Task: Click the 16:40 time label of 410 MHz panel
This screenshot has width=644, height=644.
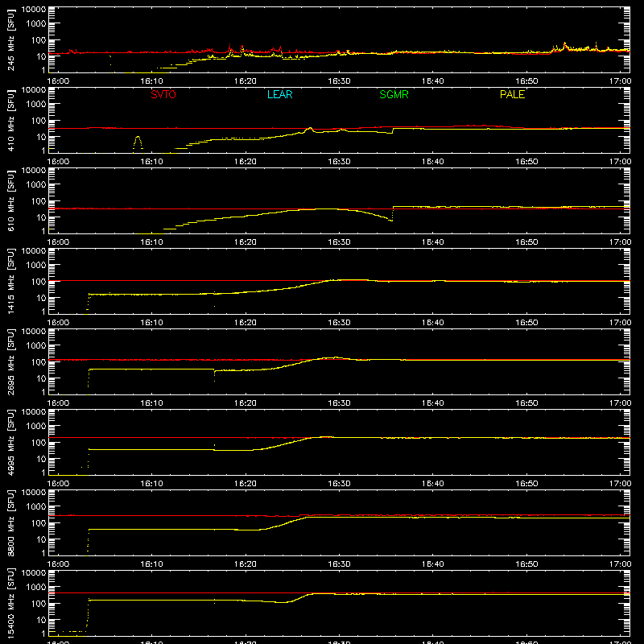Action: 433,162
